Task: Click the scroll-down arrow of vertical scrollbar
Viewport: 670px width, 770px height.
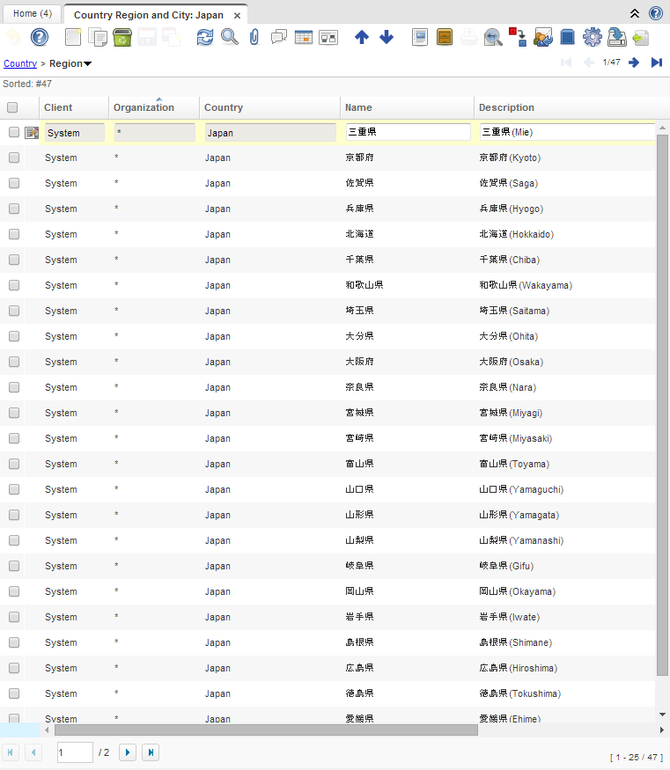Action: pos(662,715)
